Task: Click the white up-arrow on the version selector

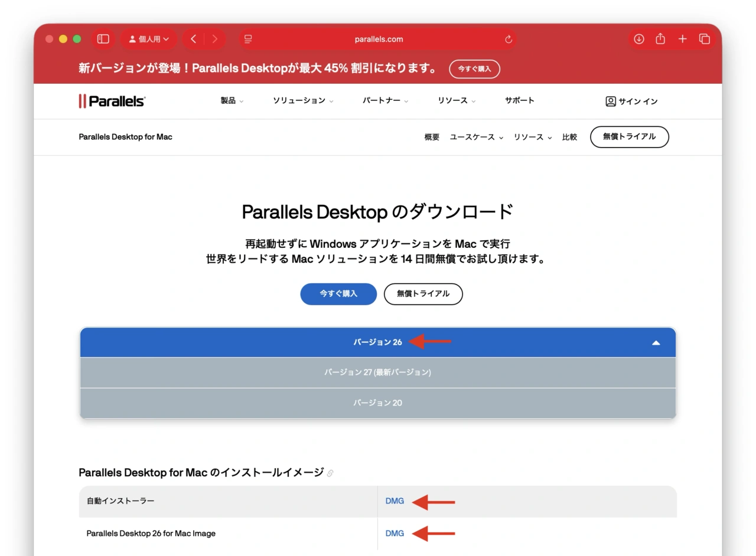Action: click(656, 343)
